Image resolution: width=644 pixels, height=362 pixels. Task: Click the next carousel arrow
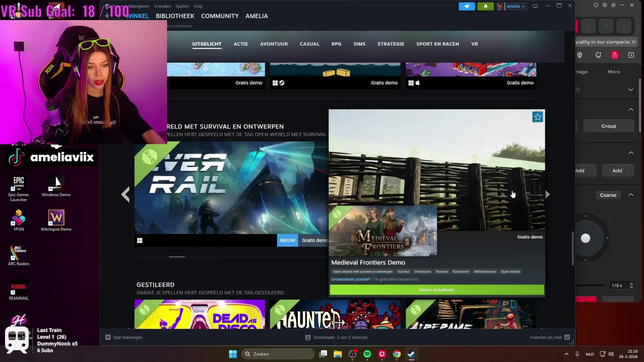click(547, 194)
